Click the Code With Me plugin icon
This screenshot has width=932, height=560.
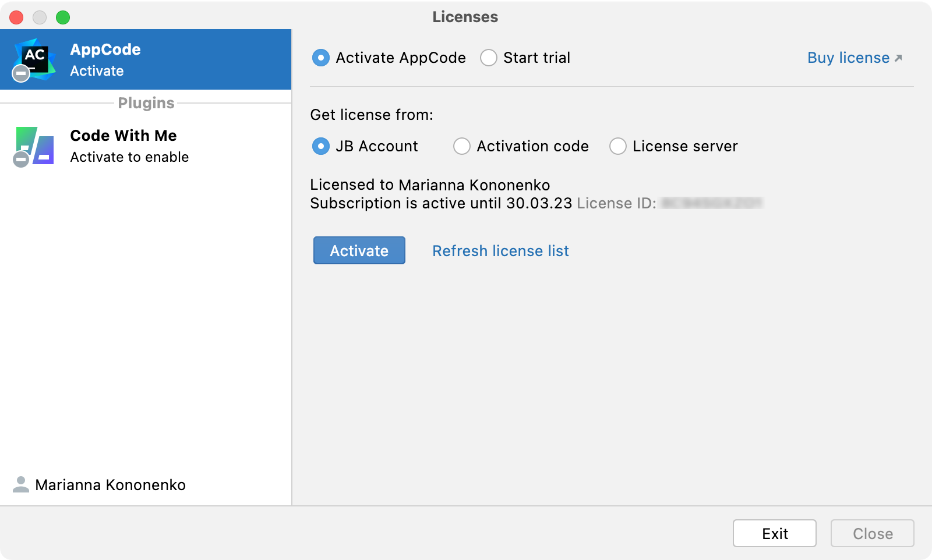pos(35,146)
